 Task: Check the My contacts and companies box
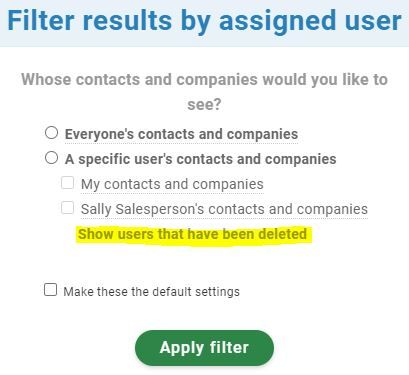(67, 183)
